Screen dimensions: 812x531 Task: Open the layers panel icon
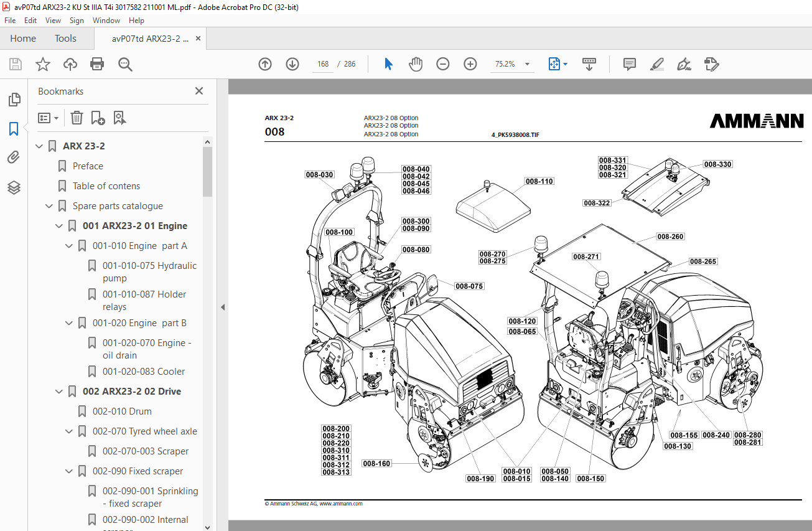(14, 187)
